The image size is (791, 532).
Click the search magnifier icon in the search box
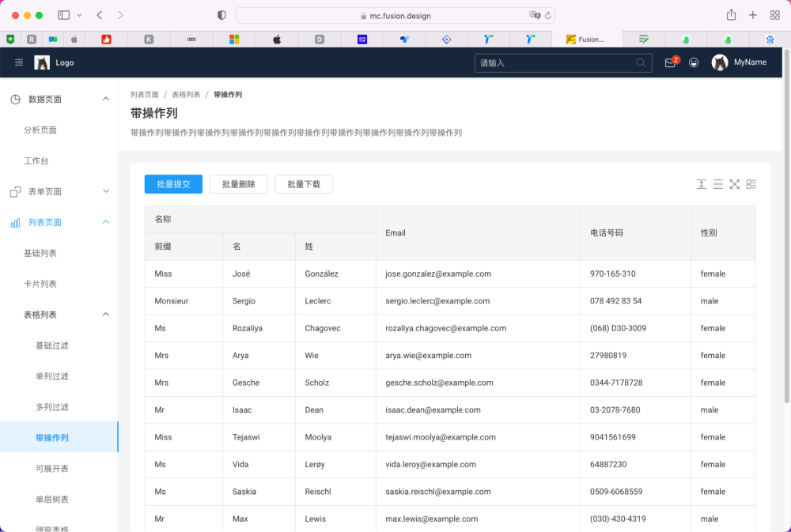639,62
